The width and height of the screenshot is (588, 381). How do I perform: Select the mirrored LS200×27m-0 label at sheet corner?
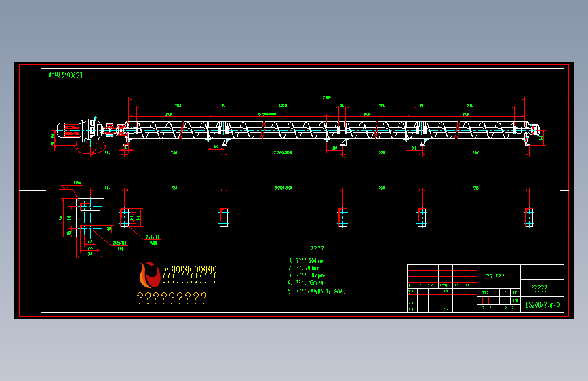pos(65,75)
